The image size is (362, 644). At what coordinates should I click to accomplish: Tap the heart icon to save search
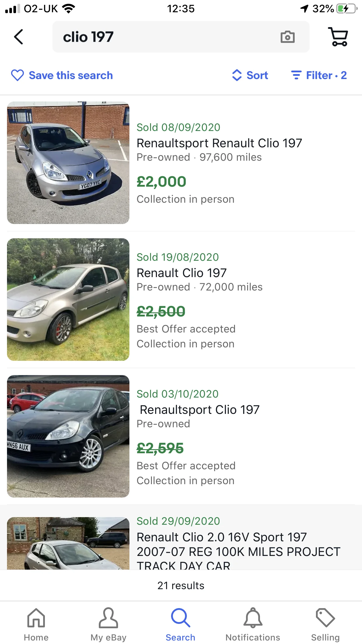click(x=17, y=75)
